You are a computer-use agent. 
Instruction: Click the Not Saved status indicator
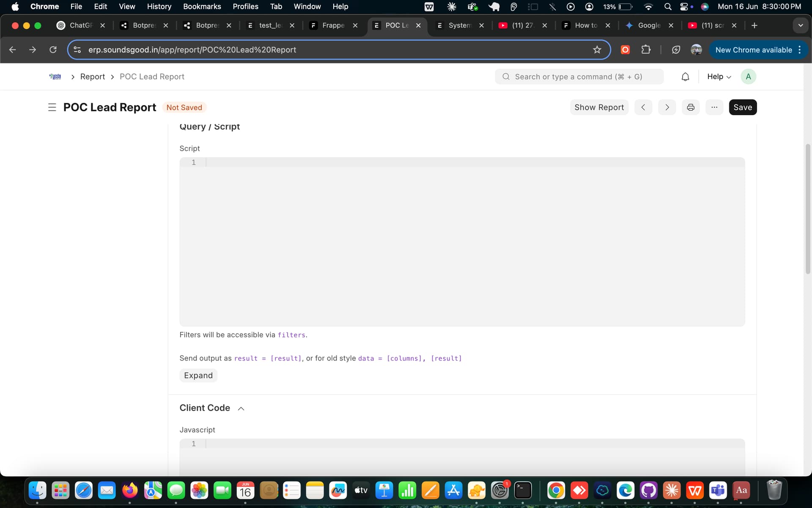(184, 108)
